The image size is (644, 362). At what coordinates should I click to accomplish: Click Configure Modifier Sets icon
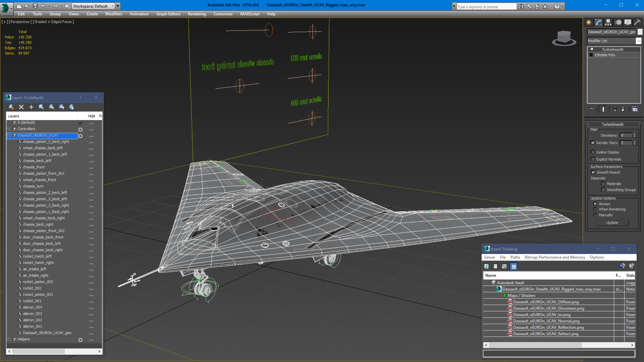click(635, 109)
